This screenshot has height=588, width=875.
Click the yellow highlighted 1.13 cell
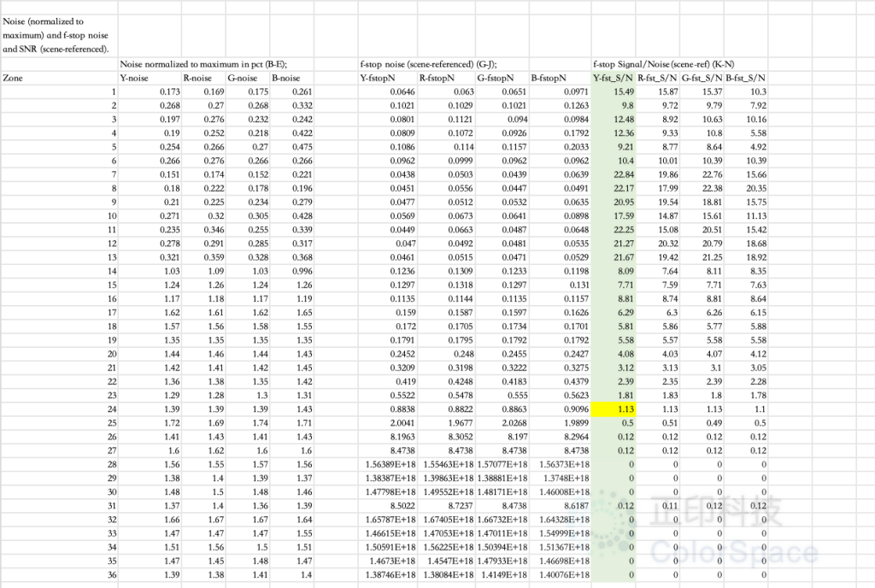614,409
